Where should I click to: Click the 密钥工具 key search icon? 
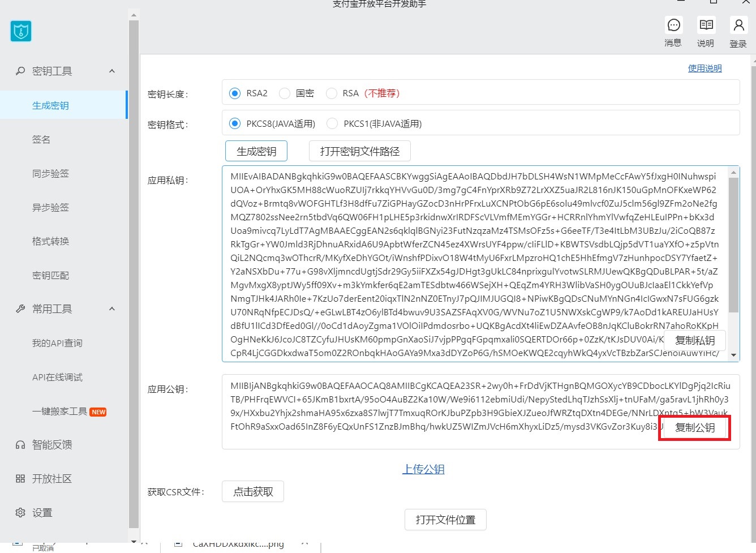20,71
